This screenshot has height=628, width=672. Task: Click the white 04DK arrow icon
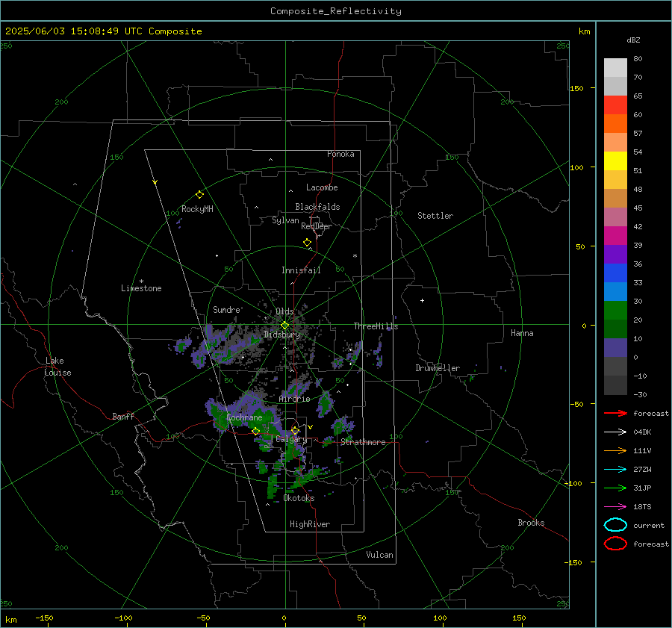click(615, 432)
